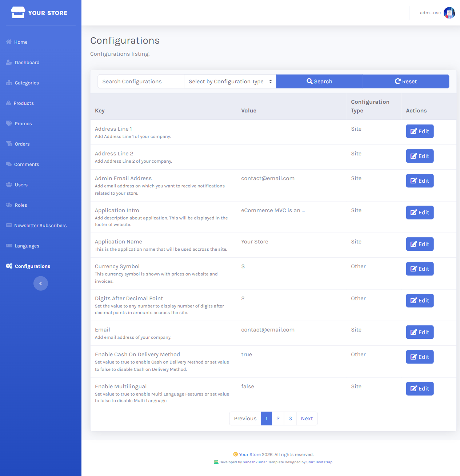460x476 pixels.
Task: Click the Search button
Action: click(x=319, y=82)
